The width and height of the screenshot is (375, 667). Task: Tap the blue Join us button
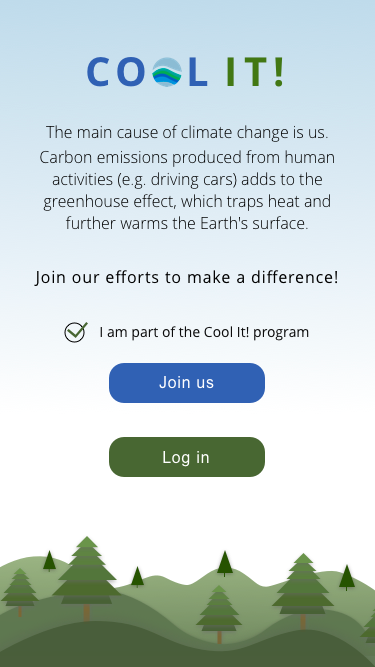click(187, 383)
